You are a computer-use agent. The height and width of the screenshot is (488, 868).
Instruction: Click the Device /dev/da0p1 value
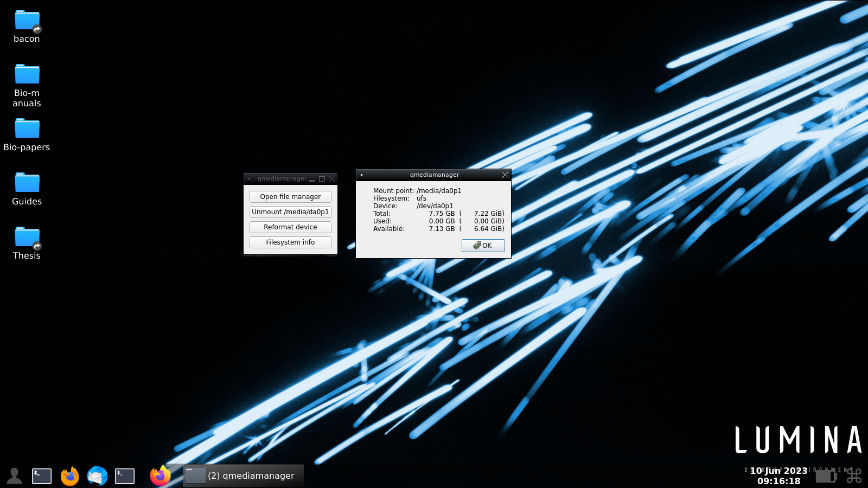pos(435,206)
